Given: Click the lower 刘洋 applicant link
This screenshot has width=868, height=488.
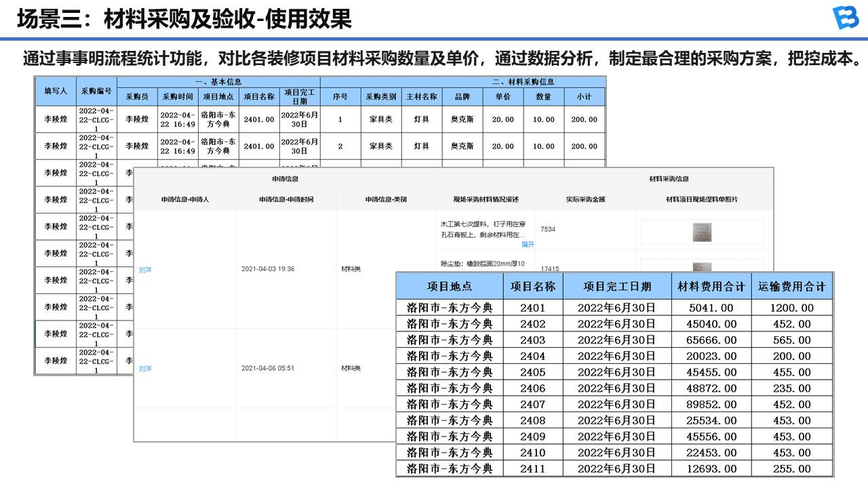Looking at the screenshot, I should click(145, 369).
